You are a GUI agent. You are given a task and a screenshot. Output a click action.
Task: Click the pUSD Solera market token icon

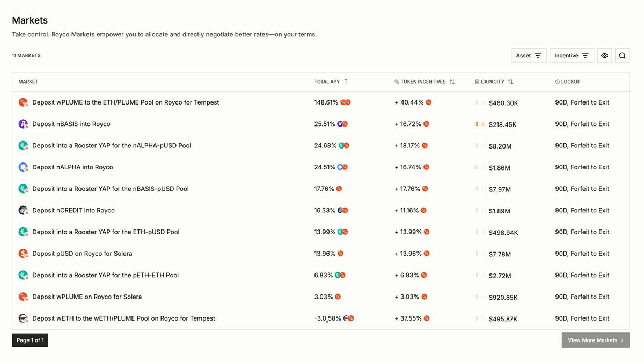pos(23,254)
